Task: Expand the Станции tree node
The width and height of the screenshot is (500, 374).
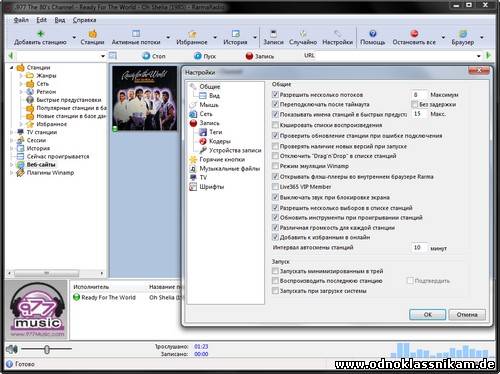Action: [12, 68]
